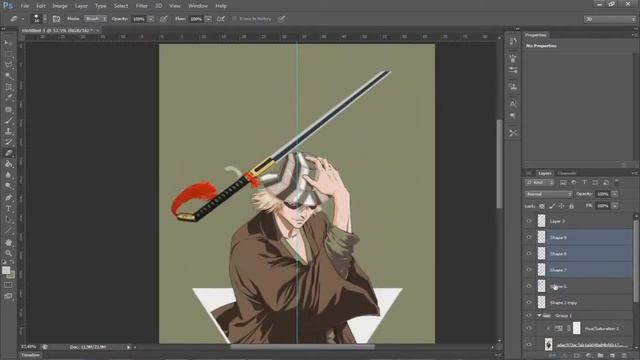Image resolution: width=640 pixels, height=360 pixels.
Task: Hide the Shape 8 layer
Action: point(529,253)
